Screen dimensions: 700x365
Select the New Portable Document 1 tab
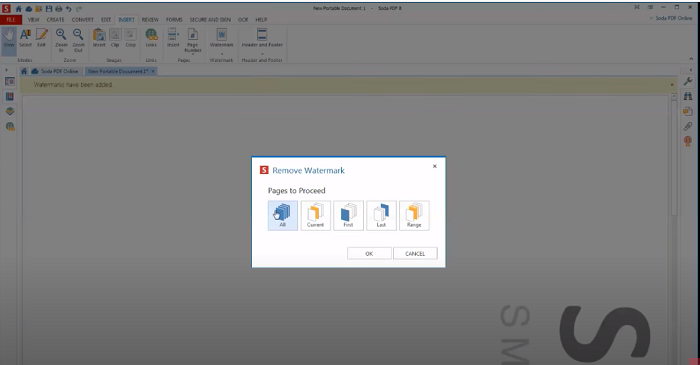click(118, 71)
